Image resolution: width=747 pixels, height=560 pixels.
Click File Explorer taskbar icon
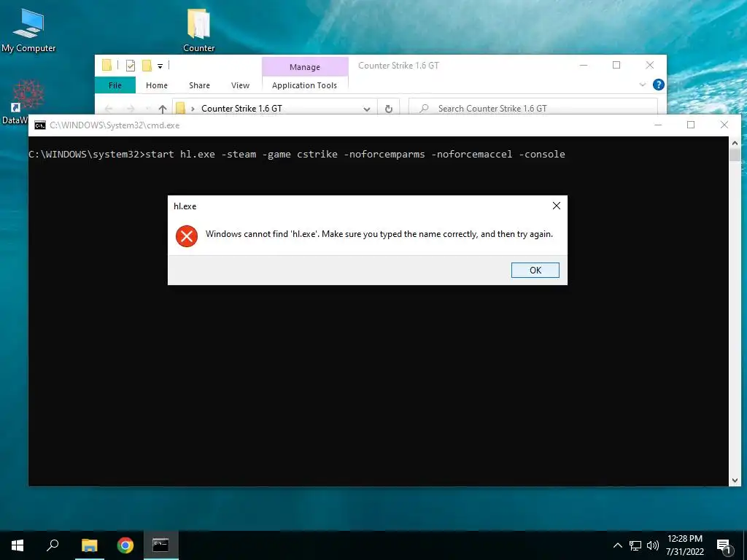[x=89, y=545]
